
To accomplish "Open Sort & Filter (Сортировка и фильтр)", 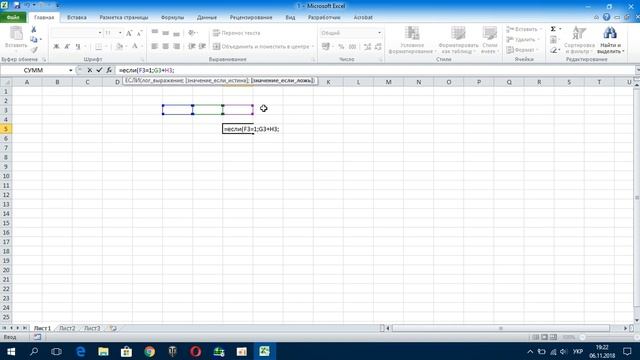I will click(x=579, y=40).
